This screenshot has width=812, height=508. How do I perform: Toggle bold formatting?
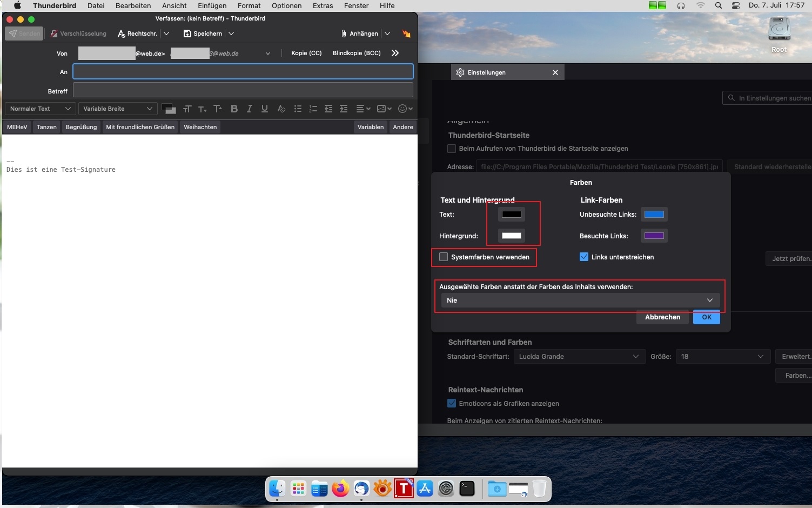coord(234,109)
